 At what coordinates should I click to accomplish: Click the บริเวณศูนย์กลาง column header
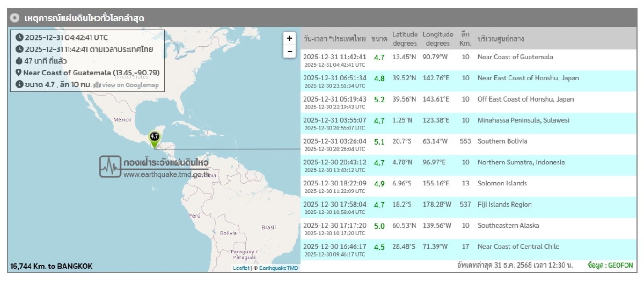(x=501, y=39)
